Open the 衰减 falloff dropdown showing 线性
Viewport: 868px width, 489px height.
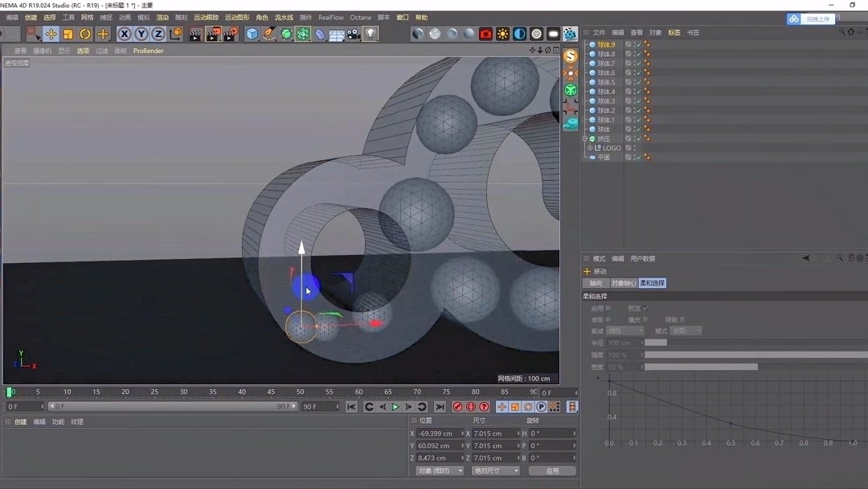point(625,331)
